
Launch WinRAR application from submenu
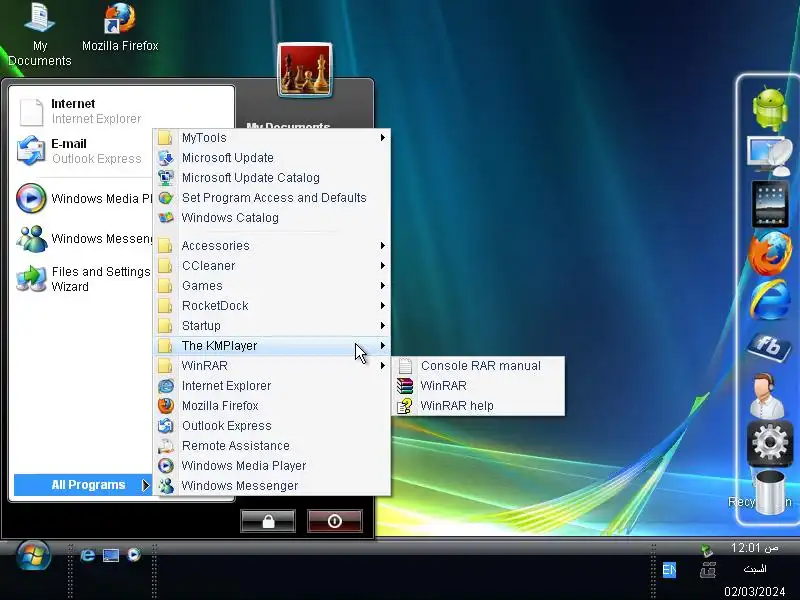[x=479, y=386]
